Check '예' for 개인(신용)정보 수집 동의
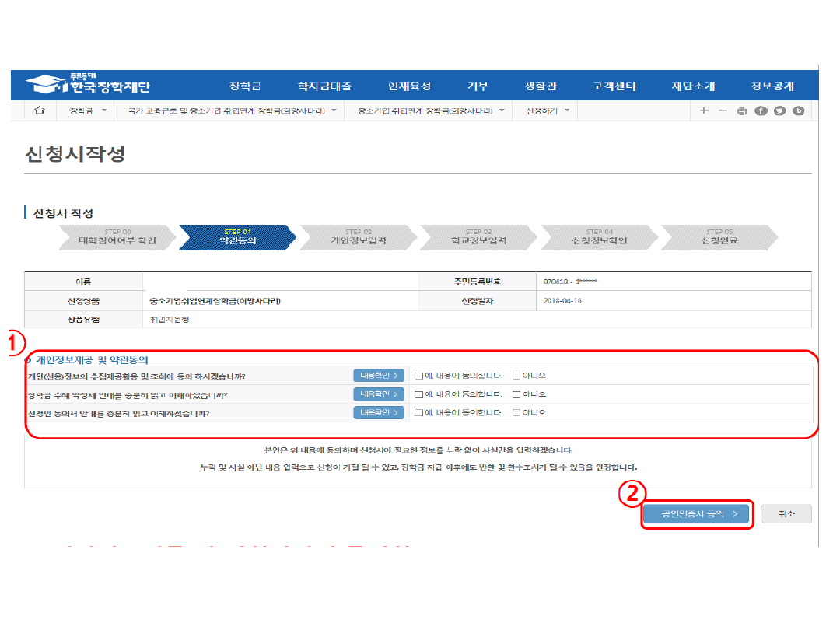Viewport: 840px width, 630px height. click(418, 376)
